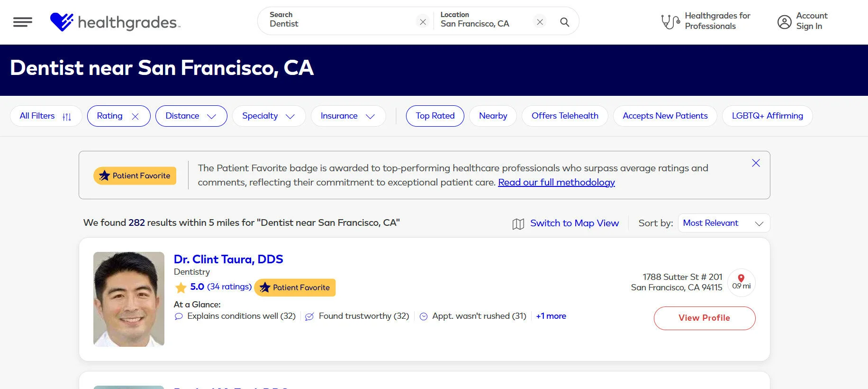Toggle LGBTQ+ Affirming filter

click(x=767, y=116)
